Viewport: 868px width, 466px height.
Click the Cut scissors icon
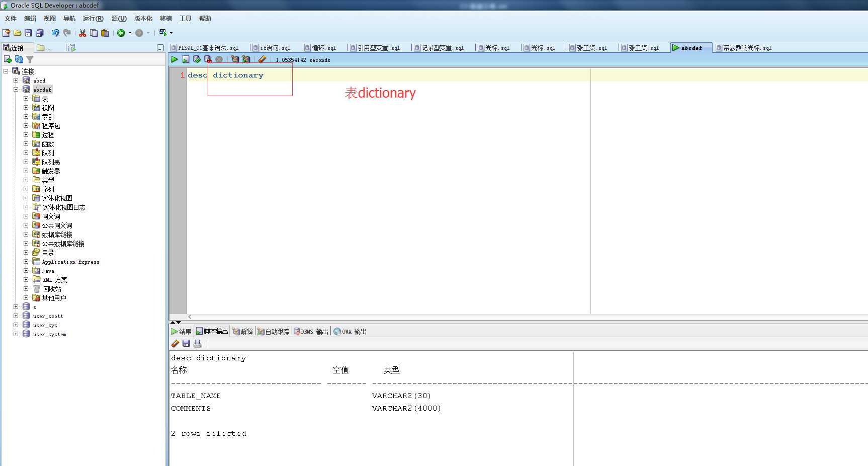82,33
